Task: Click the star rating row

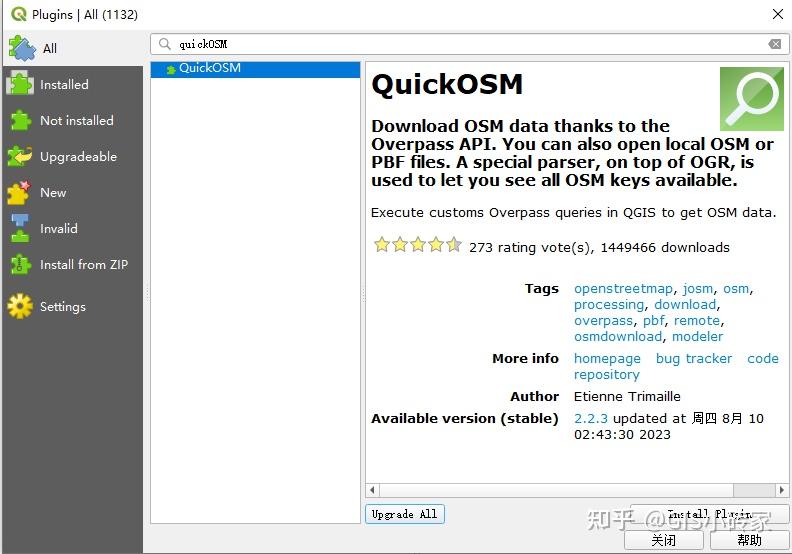Action: click(x=417, y=245)
